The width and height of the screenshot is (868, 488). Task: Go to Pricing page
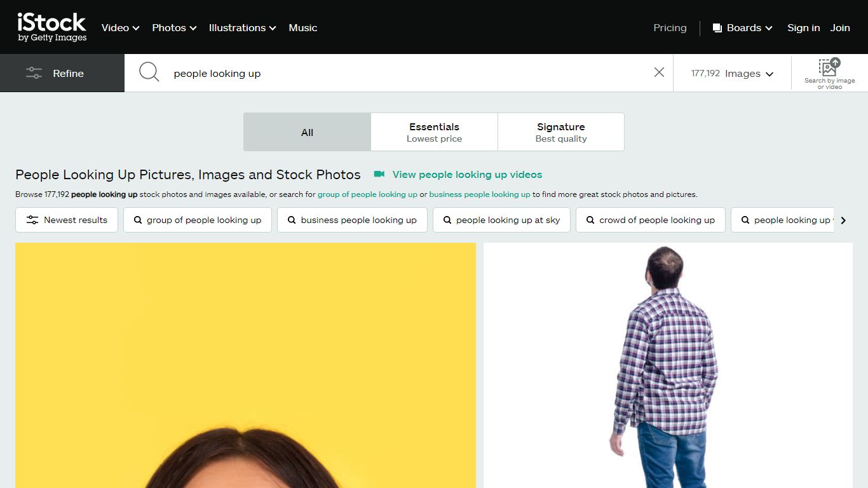point(670,28)
